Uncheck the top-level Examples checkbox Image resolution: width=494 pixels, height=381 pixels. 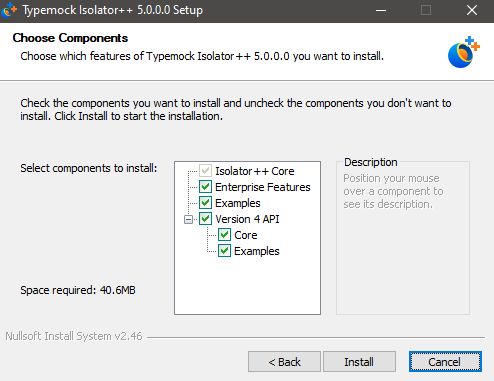[x=205, y=203]
